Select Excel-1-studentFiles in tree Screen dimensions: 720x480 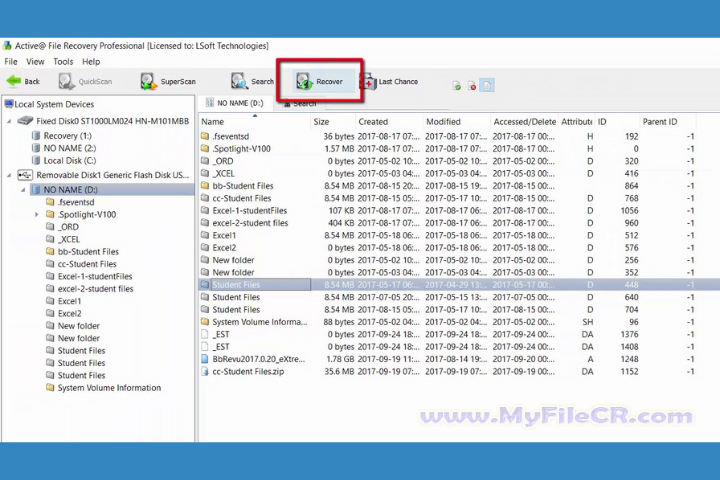tap(89, 277)
